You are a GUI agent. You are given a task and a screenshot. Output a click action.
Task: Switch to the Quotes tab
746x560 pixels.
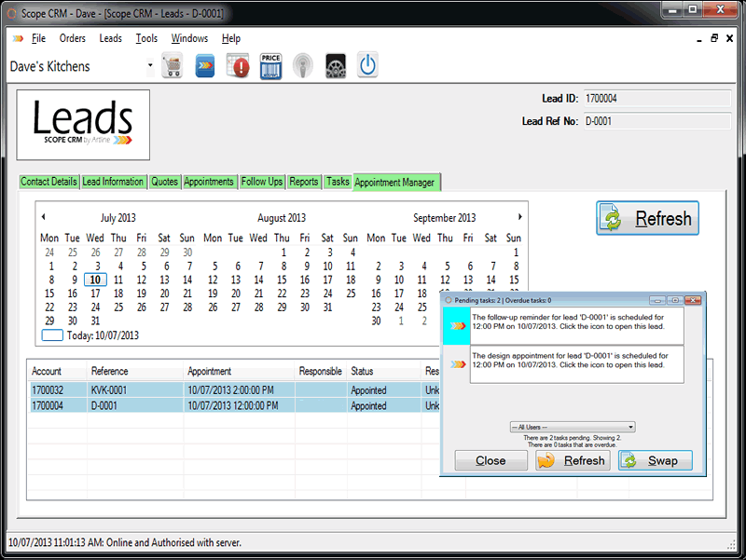coord(164,182)
